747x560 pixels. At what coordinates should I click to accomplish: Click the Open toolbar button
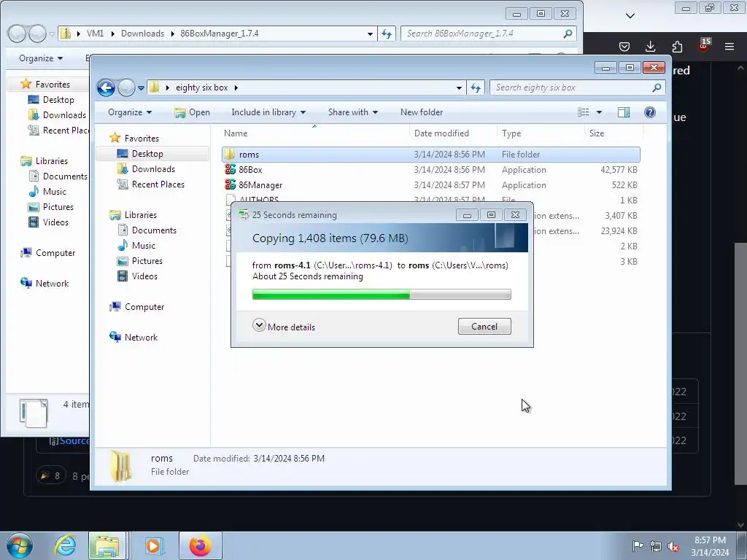pyautogui.click(x=192, y=112)
